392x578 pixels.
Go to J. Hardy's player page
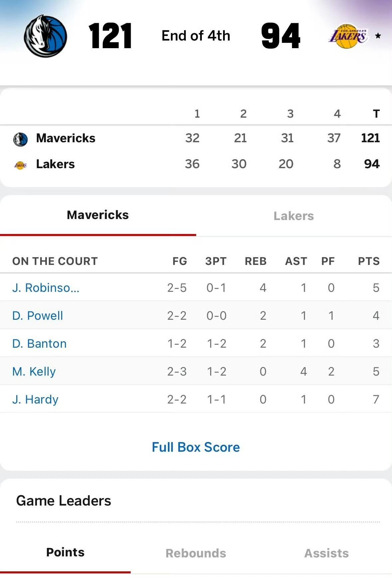pyautogui.click(x=35, y=400)
